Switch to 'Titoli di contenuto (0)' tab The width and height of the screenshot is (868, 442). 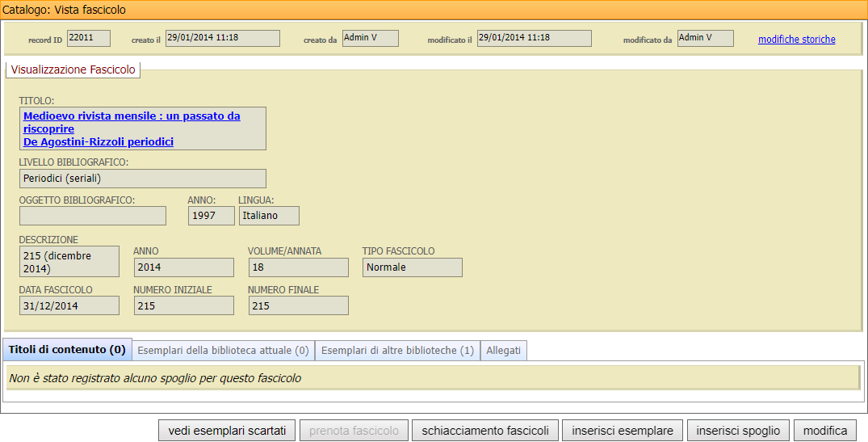[x=67, y=351]
